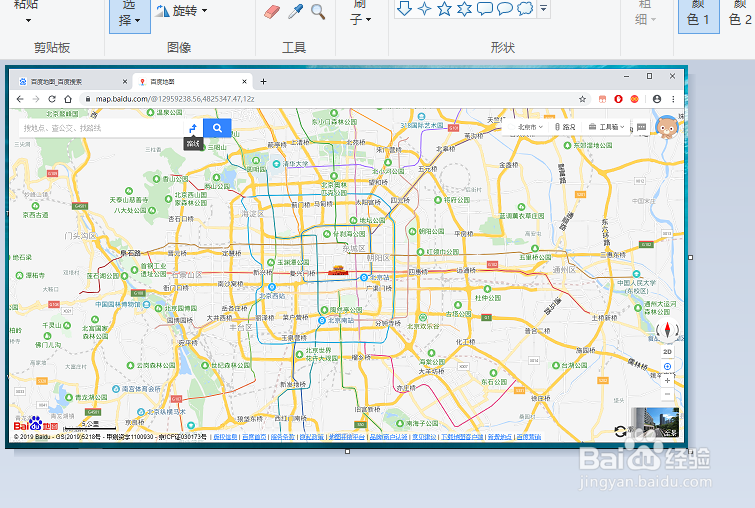Screen dimensions: 755x508
Task: Click the map compass control
Action: click(667, 330)
